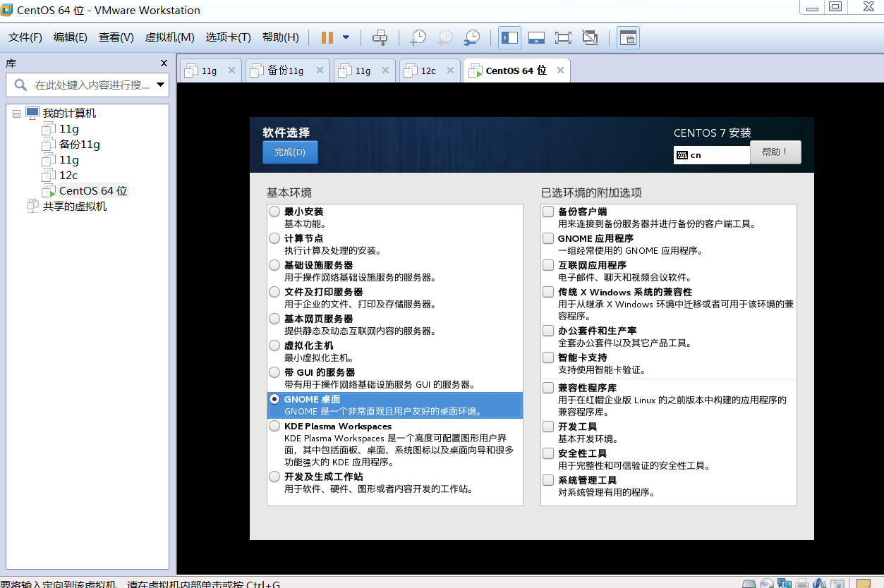Viewport: 884px width, 588px height.
Task: Check the 备份客户端 add-on
Action: [548, 212]
